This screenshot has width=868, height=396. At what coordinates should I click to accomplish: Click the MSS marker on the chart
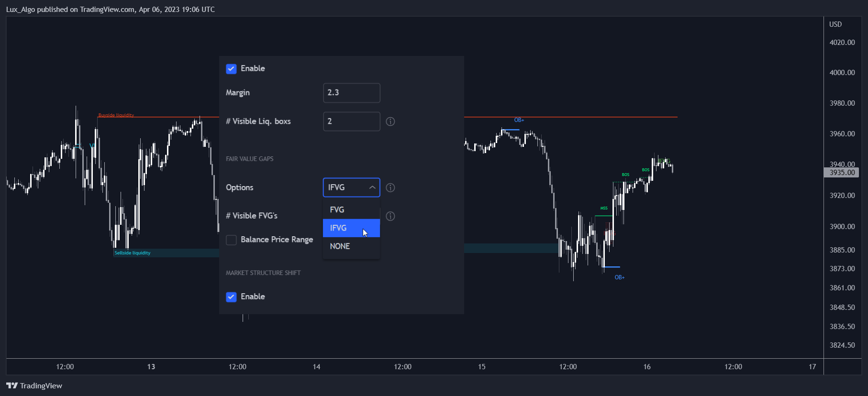604,208
